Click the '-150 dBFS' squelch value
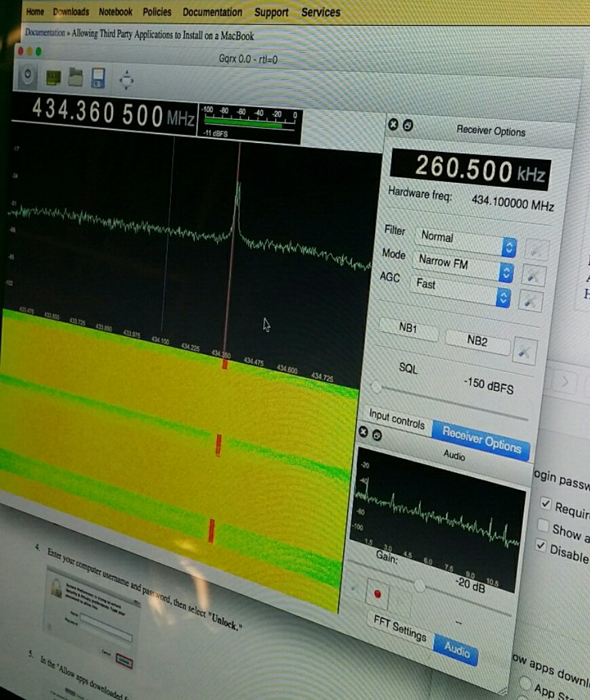The image size is (590, 700). [x=488, y=386]
